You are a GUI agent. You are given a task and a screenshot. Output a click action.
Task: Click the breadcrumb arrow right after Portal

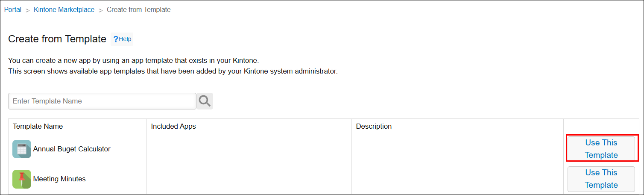click(x=27, y=10)
